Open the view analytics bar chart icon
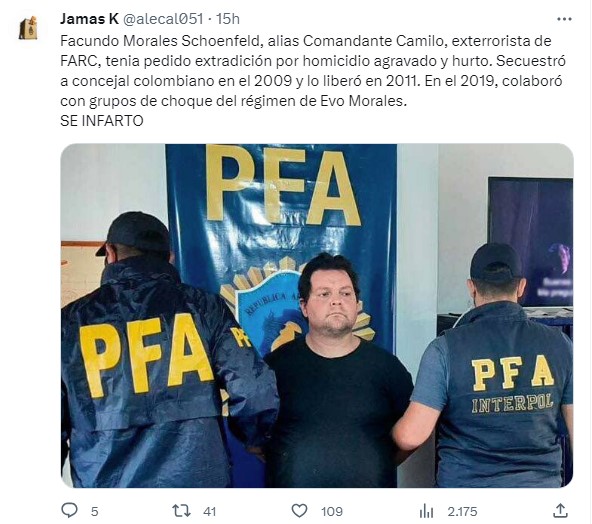Image resolution: width=592 pixels, height=524 pixels. click(426, 512)
